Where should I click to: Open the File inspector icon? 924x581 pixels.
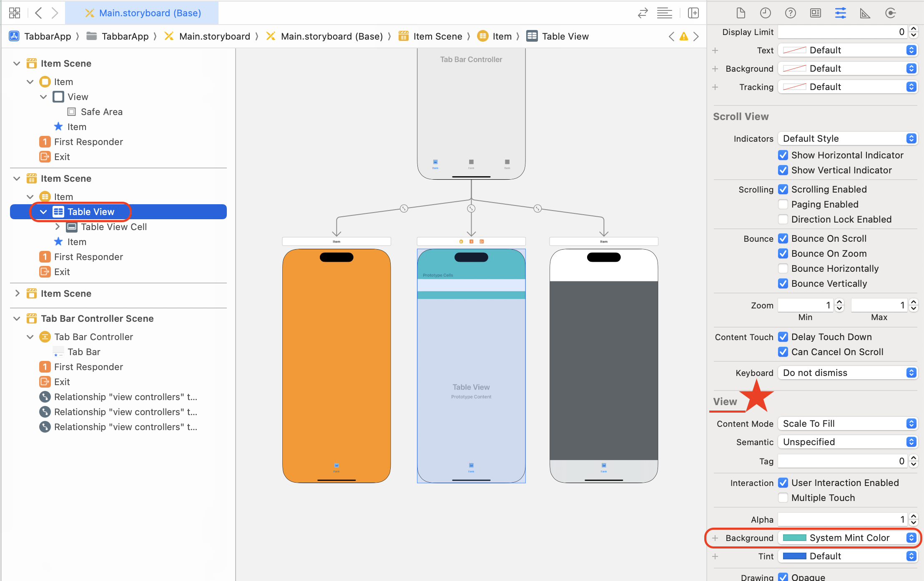[741, 13]
